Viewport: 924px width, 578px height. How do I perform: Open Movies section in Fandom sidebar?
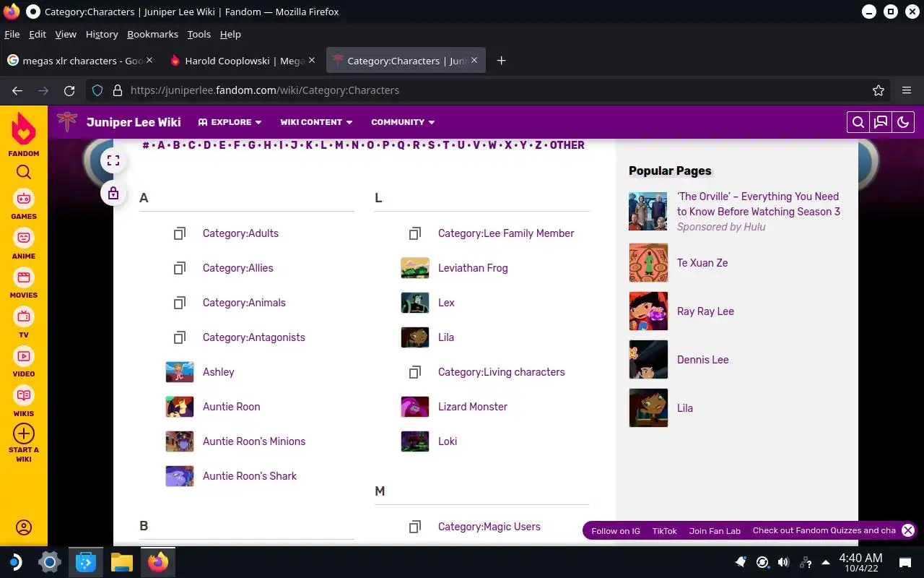24,283
